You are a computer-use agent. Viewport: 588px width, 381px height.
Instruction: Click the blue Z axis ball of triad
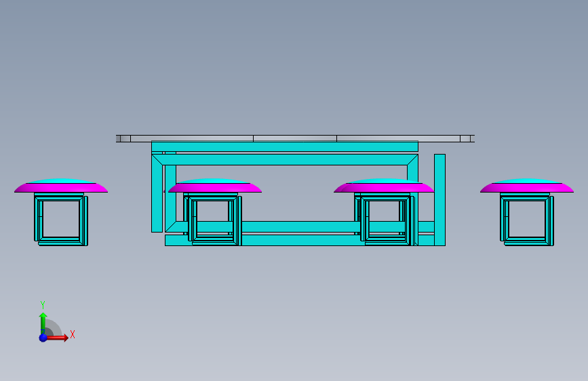43,338
